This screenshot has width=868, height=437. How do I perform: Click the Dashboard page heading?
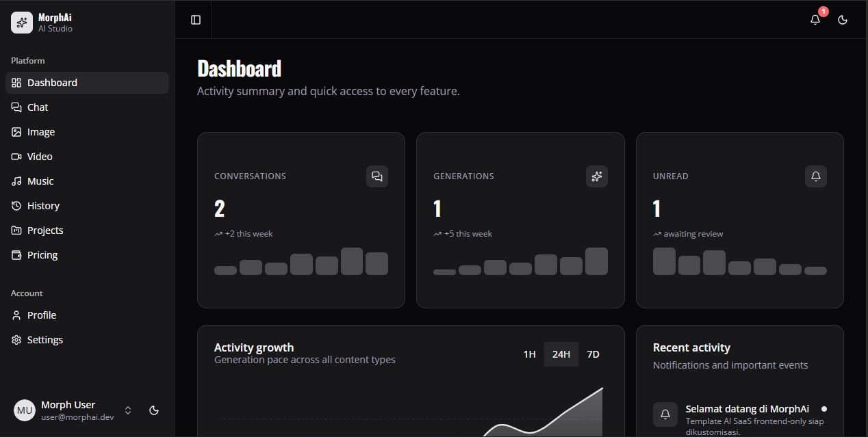point(239,69)
